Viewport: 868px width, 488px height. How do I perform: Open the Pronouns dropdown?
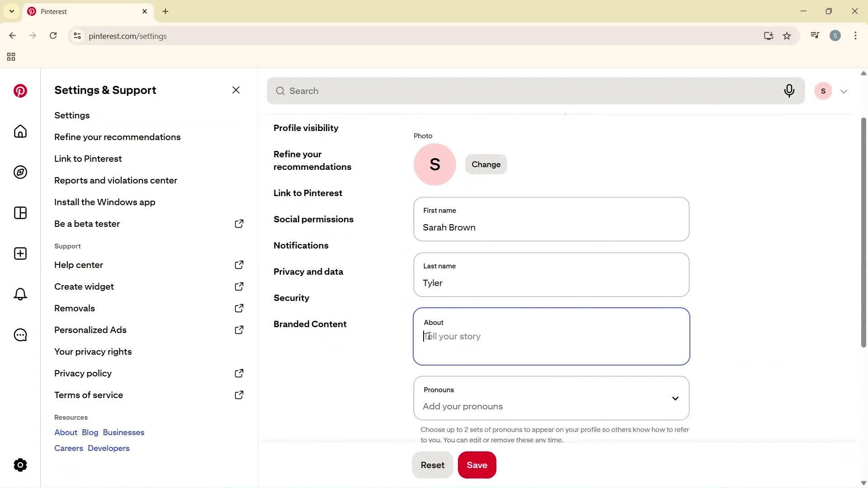coord(675,399)
